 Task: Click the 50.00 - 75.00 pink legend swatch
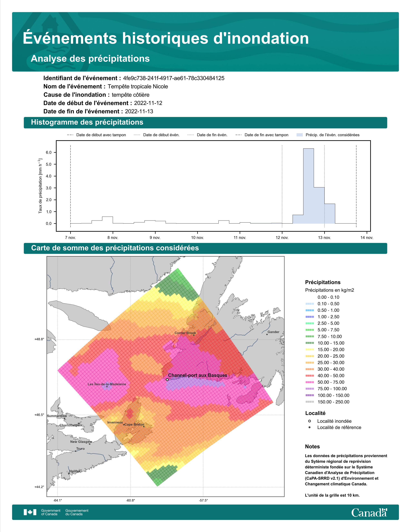click(x=309, y=382)
